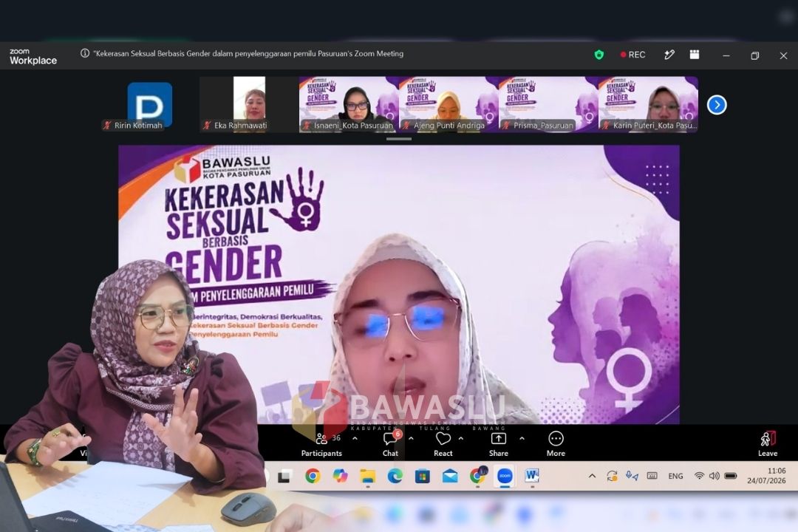The image size is (798, 532).
Task: Open Microsoft Store from the taskbar
Action: tap(423, 476)
